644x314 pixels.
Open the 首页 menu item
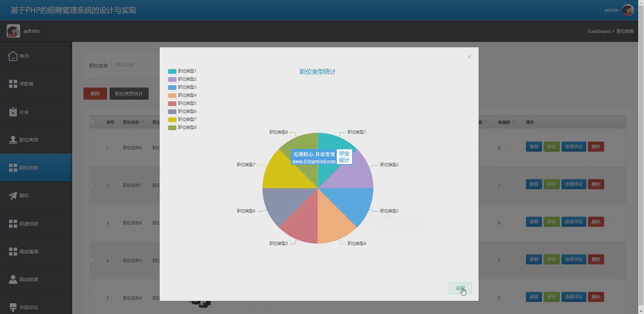[36, 56]
